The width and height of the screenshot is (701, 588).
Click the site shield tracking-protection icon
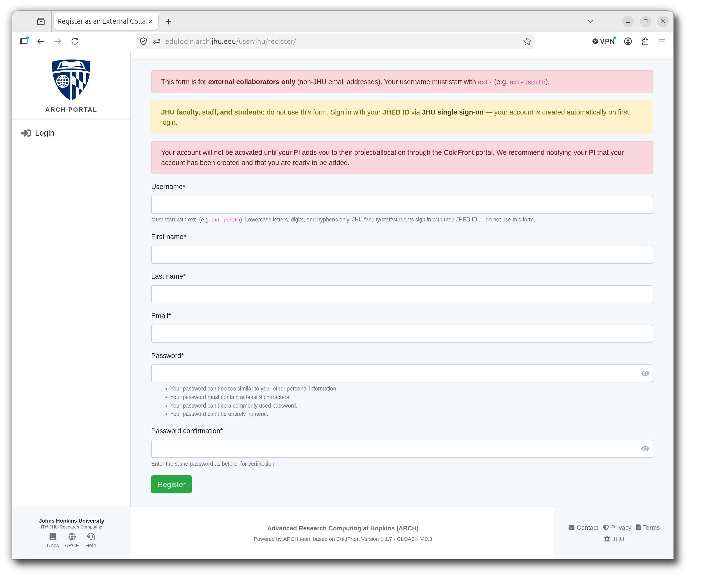(x=144, y=41)
